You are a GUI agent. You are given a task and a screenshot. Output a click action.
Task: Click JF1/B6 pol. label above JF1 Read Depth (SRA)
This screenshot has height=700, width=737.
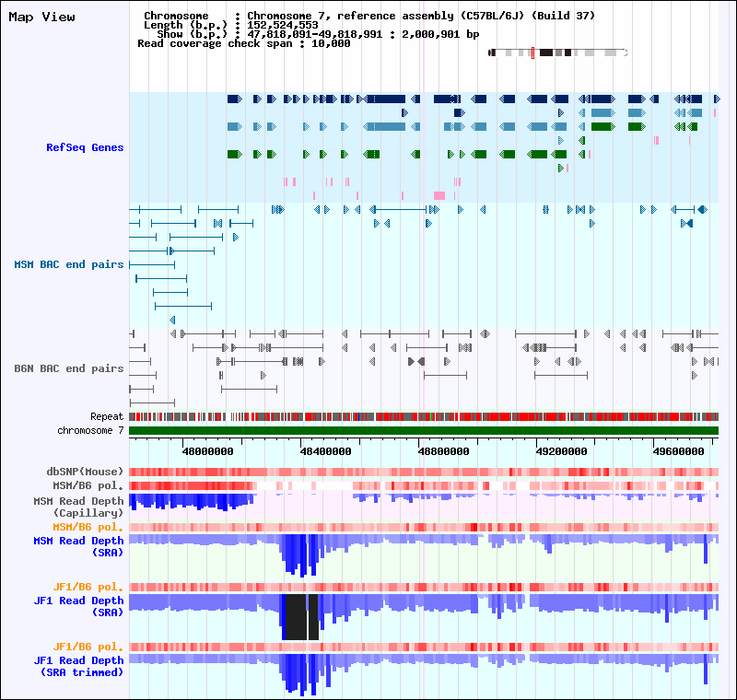tap(88, 587)
